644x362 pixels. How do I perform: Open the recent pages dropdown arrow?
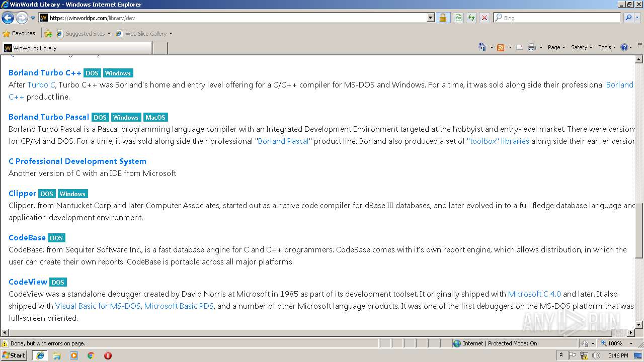[x=33, y=18]
